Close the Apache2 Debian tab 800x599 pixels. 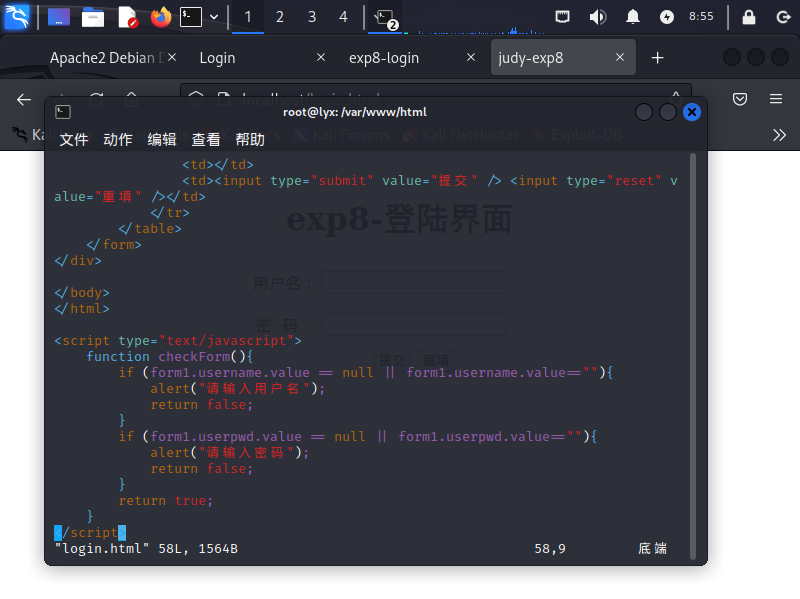(x=172, y=57)
